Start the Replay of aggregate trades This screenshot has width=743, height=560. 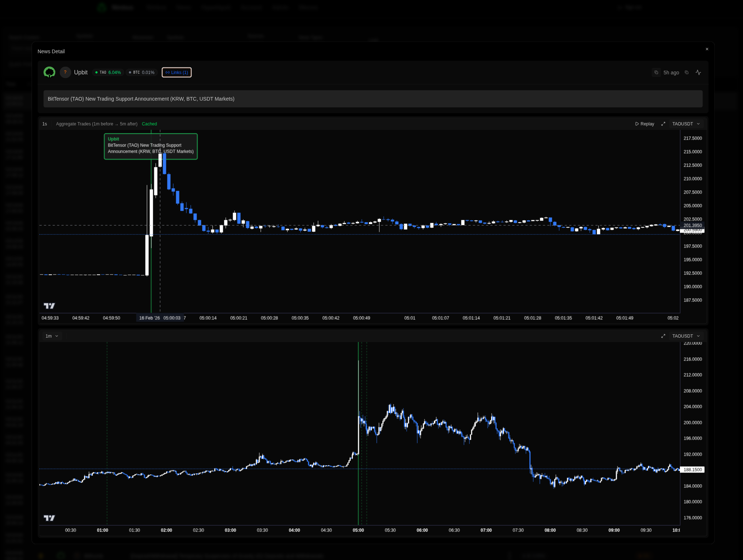tap(645, 124)
